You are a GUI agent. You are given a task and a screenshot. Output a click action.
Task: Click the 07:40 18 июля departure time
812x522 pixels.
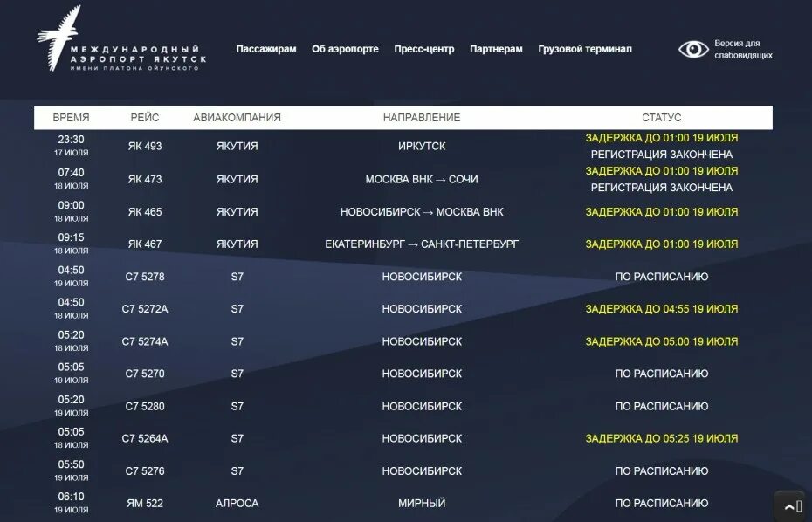[71, 178]
